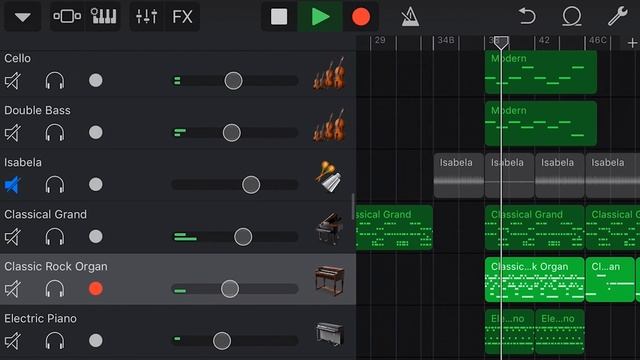This screenshot has height=360, width=640.
Task: Select the Double Bass track name
Action: click(37, 110)
